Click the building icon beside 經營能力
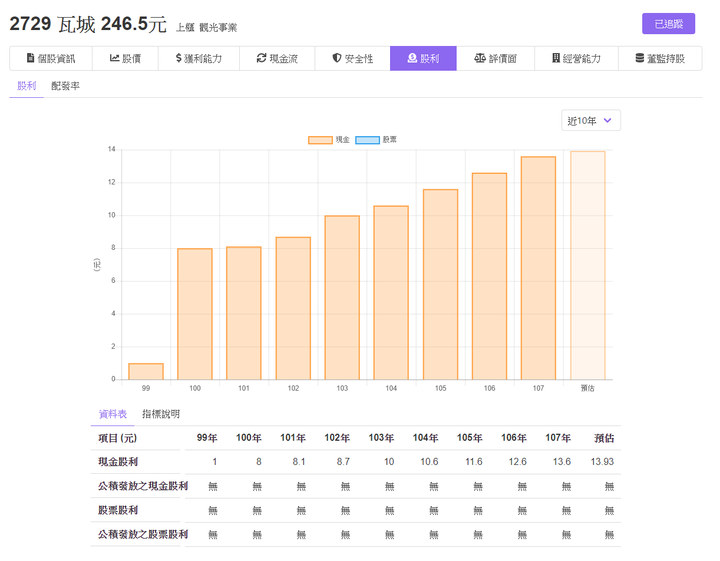720x561 pixels. pos(556,58)
